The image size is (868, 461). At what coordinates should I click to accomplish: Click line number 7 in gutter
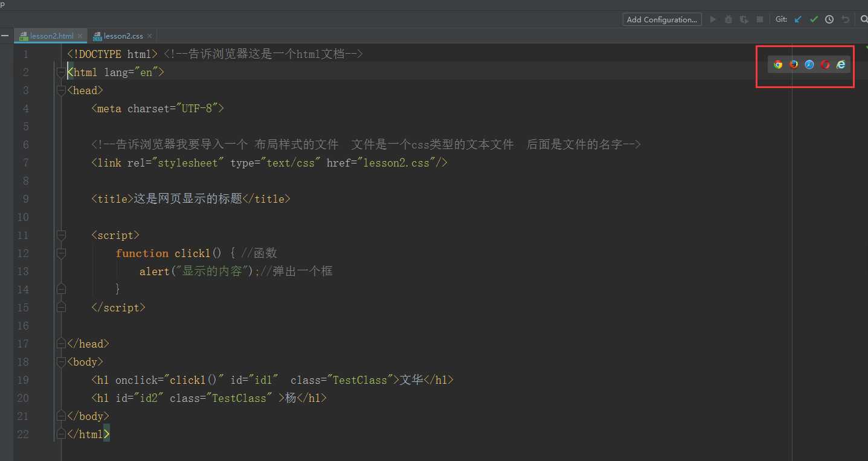click(x=25, y=163)
